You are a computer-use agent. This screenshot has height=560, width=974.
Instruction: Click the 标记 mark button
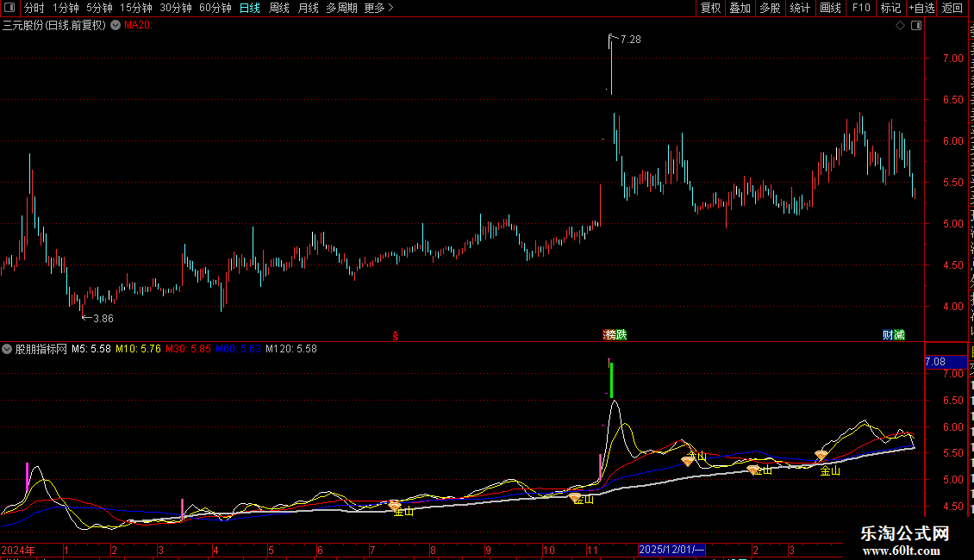tap(890, 8)
